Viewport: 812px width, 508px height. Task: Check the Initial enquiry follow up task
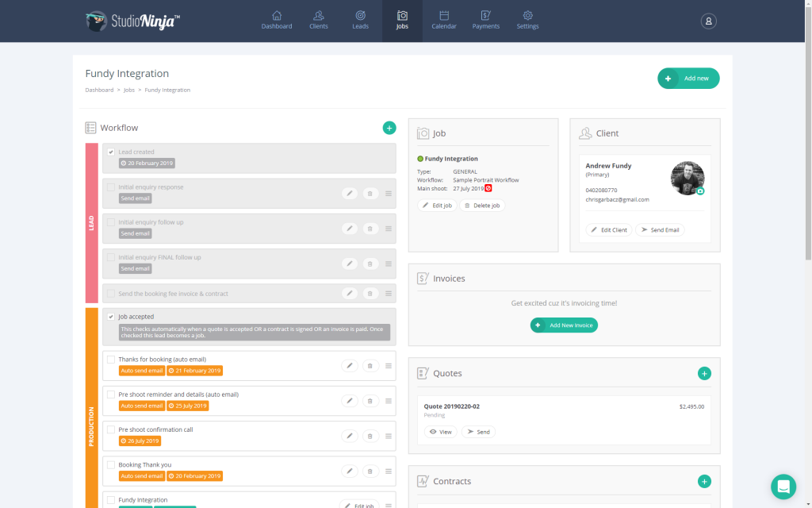coord(111,222)
